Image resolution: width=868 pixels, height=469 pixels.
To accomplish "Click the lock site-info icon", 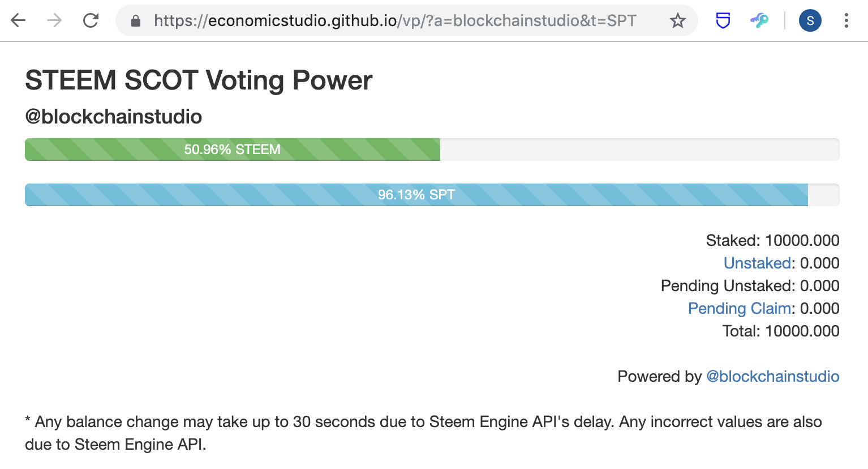I will click(x=136, y=21).
